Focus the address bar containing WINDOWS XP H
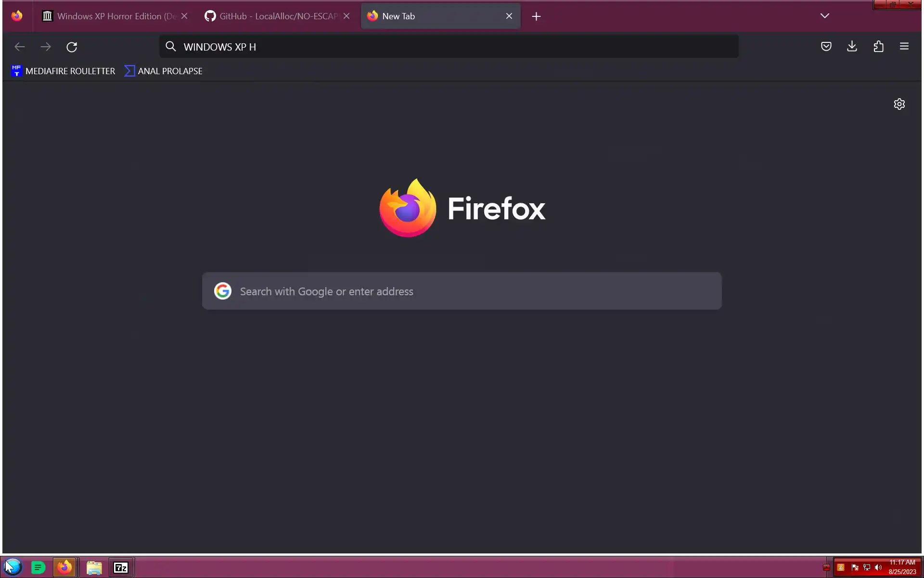 click(x=448, y=47)
